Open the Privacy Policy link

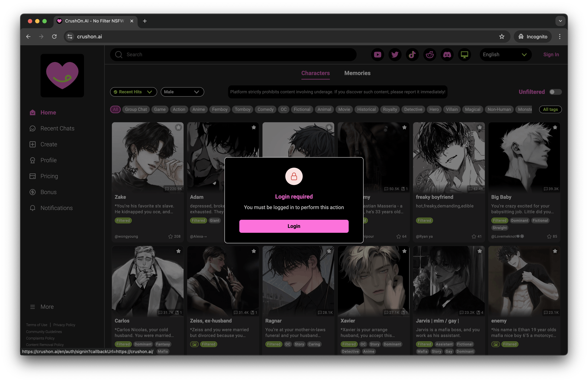[64, 324]
